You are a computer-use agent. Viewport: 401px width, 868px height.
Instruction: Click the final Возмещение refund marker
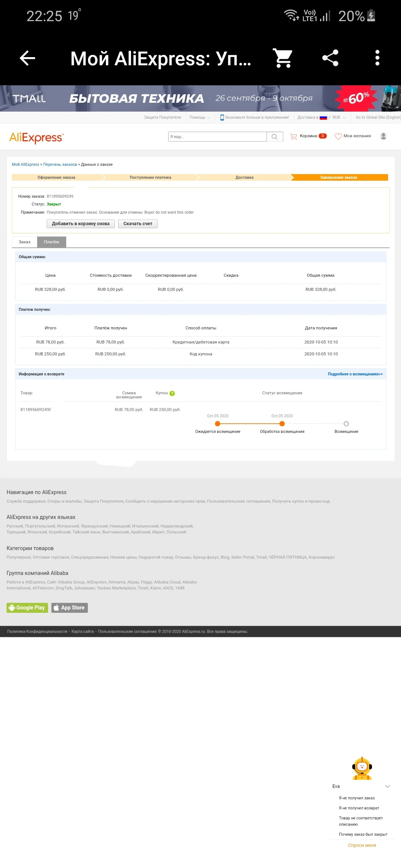point(346,424)
